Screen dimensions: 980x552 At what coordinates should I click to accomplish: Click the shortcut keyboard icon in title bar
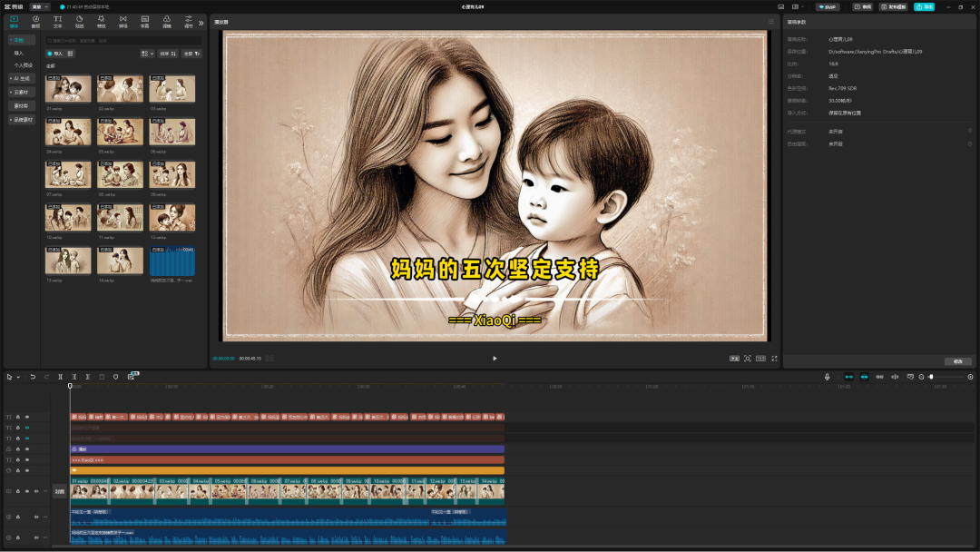click(x=780, y=7)
